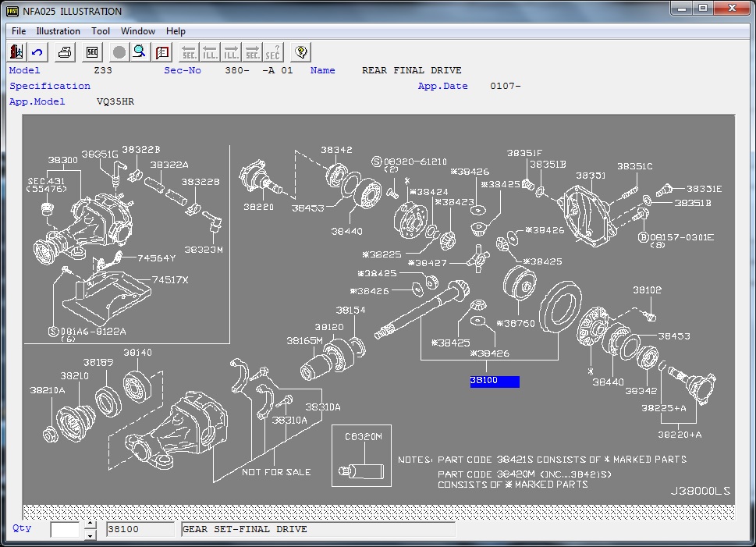Open the File menu

[x=19, y=31]
